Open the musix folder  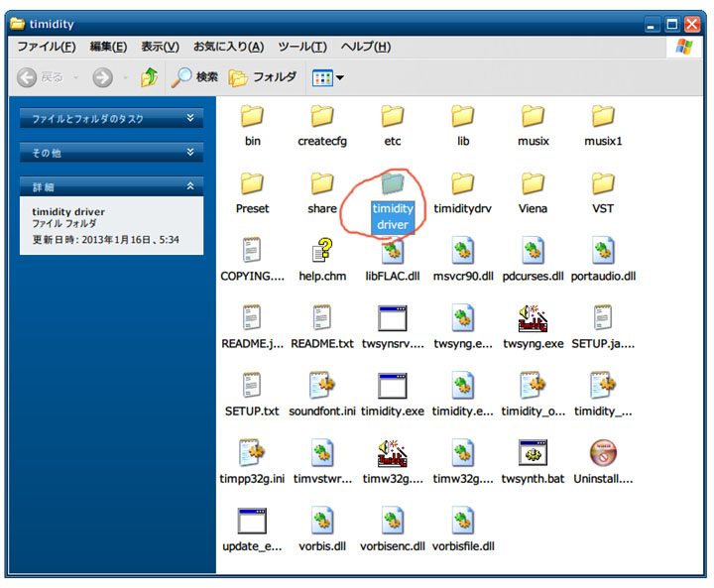click(533, 125)
